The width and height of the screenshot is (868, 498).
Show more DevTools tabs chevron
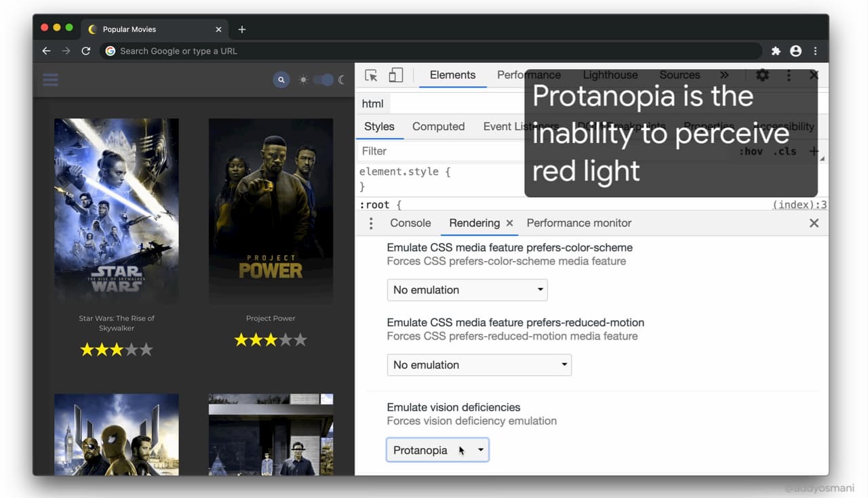coord(724,75)
